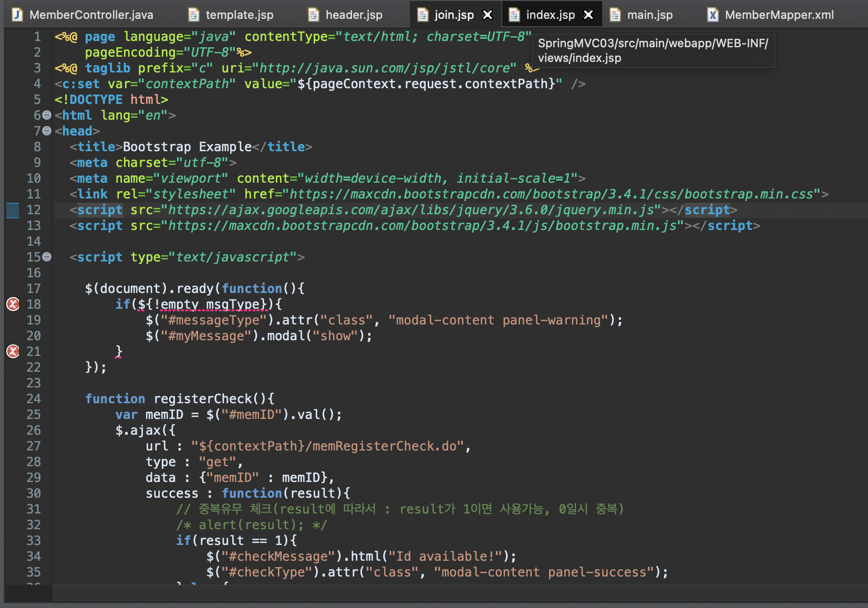868x608 pixels.
Task: Click line number 24 in the gutter
Action: coord(34,399)
